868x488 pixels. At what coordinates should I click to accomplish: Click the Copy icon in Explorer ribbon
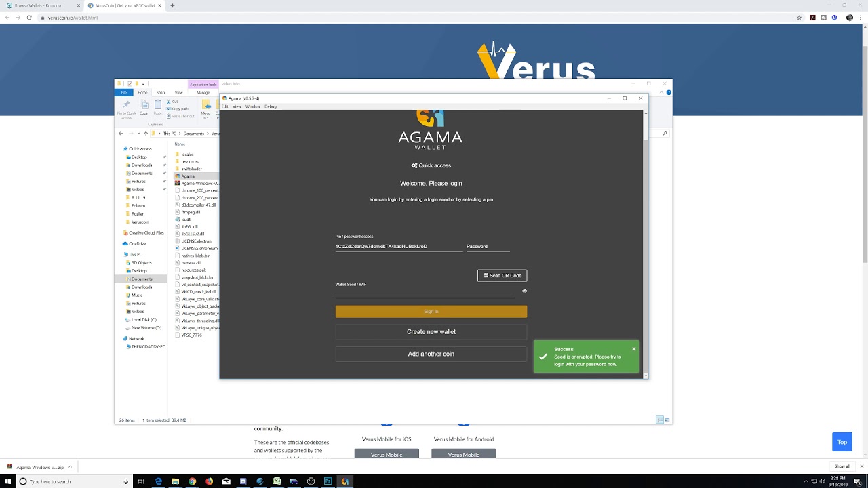click(x=144, y=108)
